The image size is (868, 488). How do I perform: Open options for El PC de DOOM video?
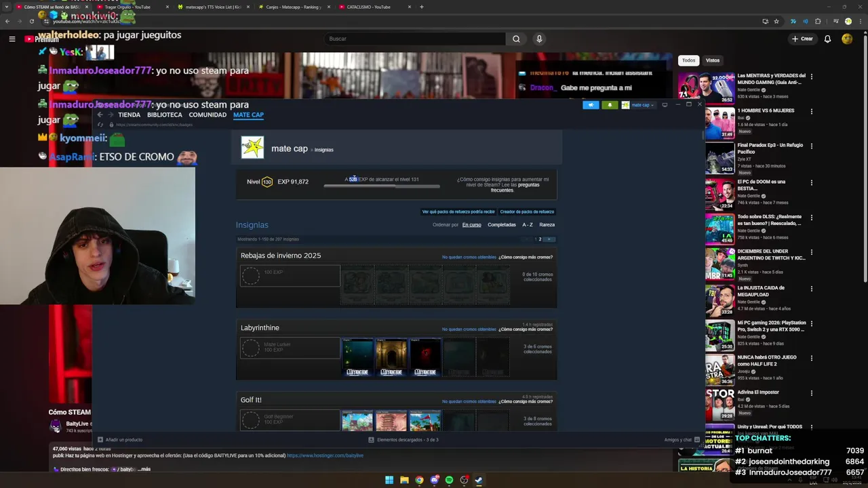click(x=811, y=182)
